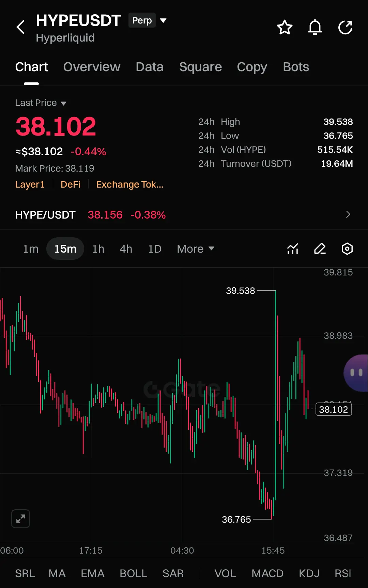Tap the Layer1 category tag

click(x=30, y=185)
